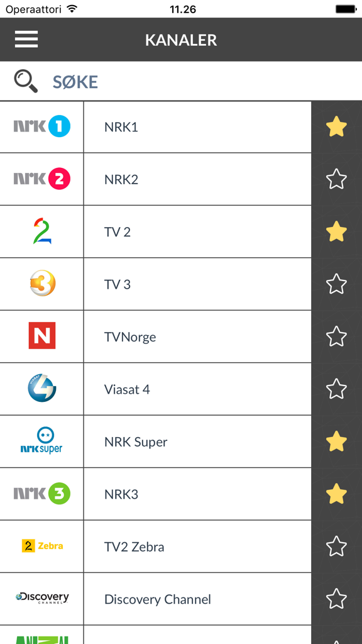362x644 pixels.
Task: Select the TV2 Zebra logo
Action: tap(41, 547)
